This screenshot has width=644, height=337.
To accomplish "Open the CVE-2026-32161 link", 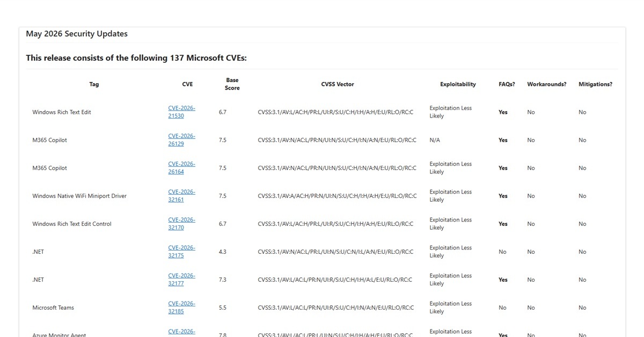I will tap(181, 196).
